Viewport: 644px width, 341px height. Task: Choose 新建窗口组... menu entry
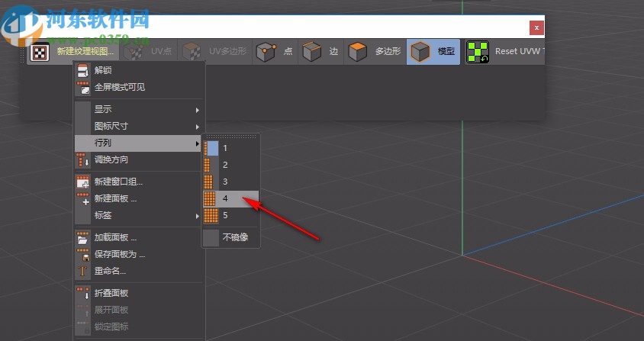pos(139,182)
